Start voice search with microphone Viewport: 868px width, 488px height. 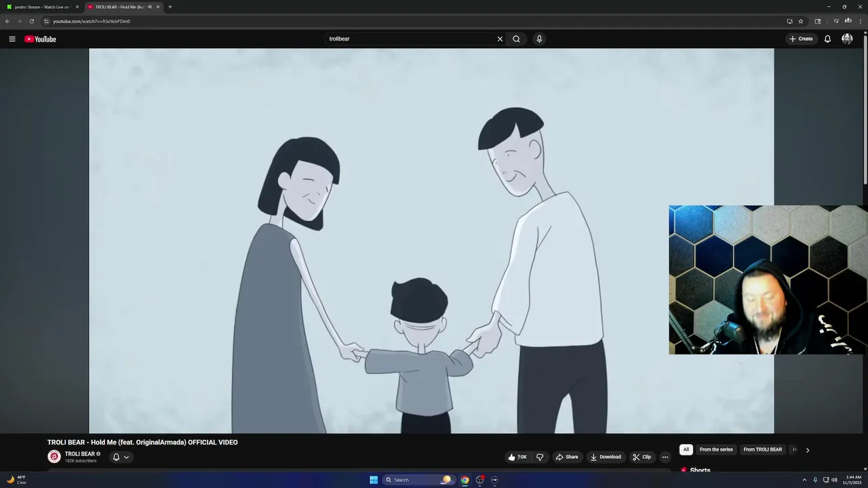[x=539, y=39]
